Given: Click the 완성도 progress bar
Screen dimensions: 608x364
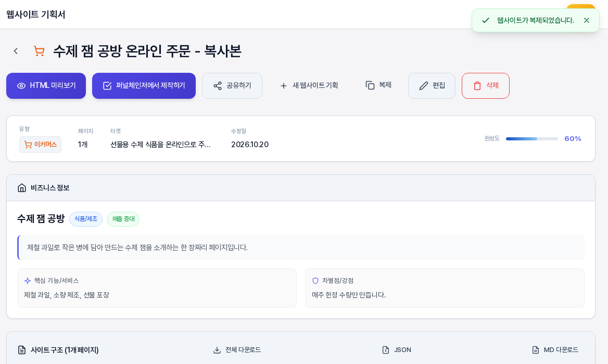Looking at the screenshot, I should point(532,139).
